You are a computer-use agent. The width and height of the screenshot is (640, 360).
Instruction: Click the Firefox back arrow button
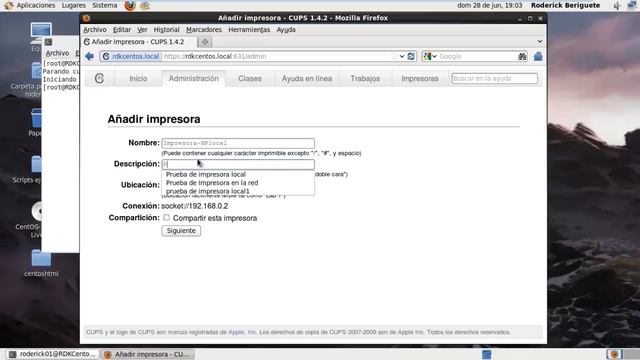(89, 56)
